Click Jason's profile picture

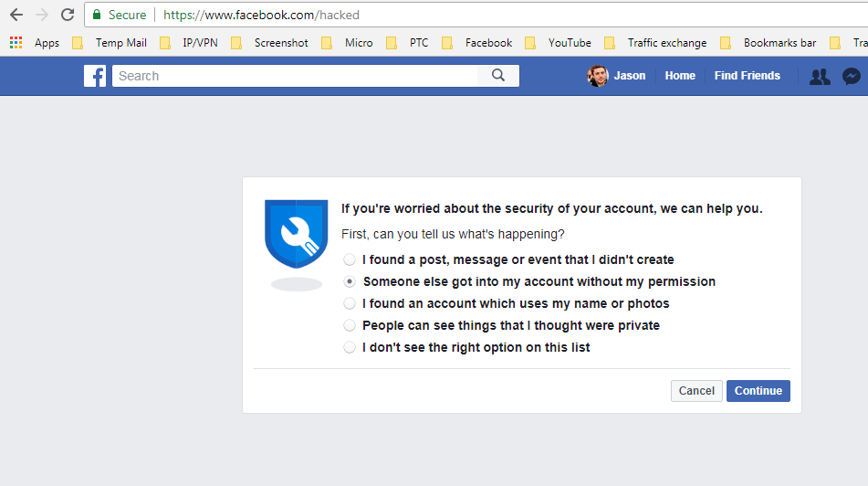[597, 76]
